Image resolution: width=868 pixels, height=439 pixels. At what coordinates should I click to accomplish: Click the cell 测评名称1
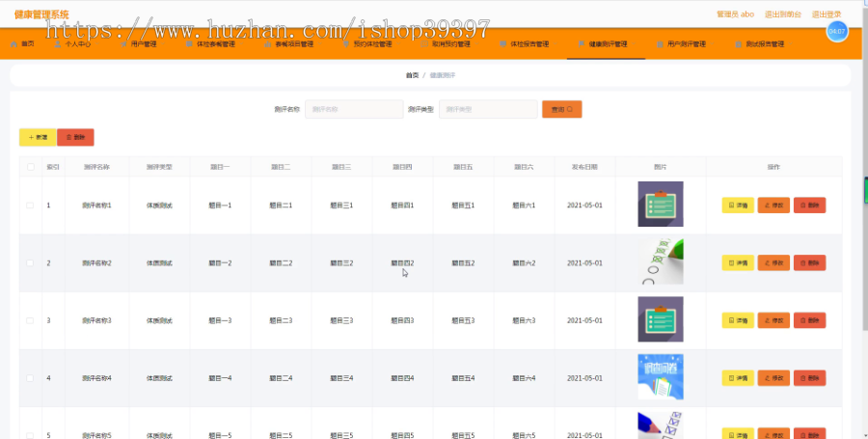coord(96,206)
